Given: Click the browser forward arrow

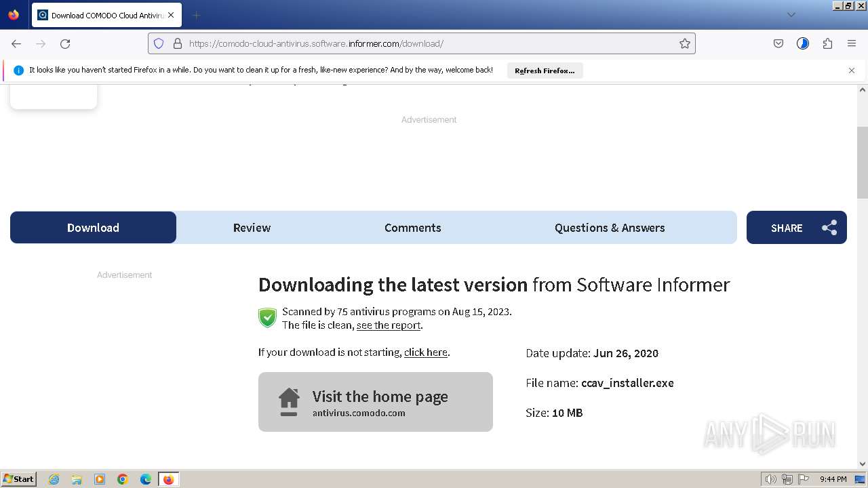Looking at the screenshot, I should tap(41, 43).
